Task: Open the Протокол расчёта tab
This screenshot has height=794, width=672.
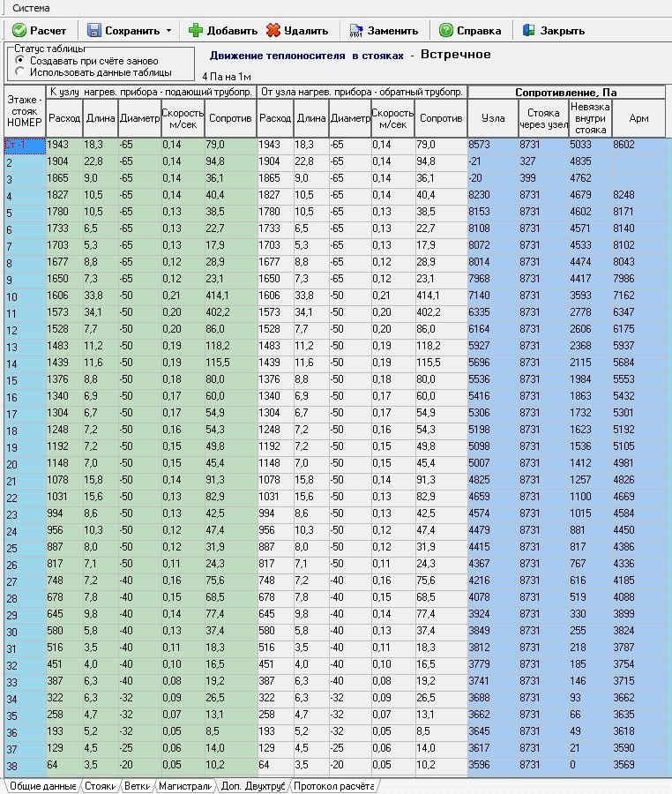Action: pyautogui.click(x=334, y=785)
